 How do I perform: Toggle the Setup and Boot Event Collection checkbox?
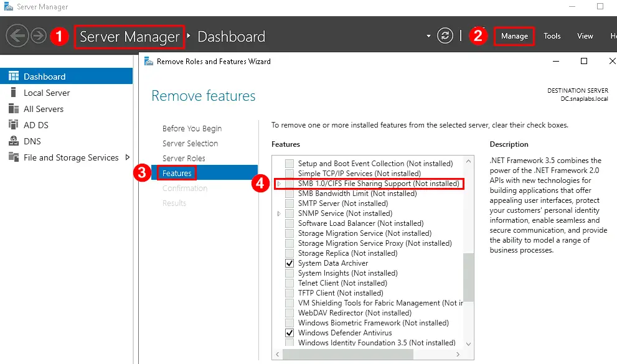click(290, 164)
